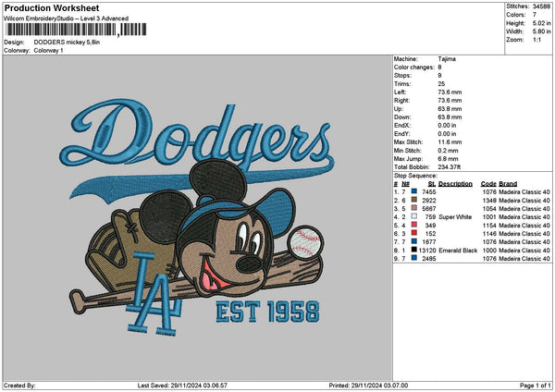Select design name DODGERS mickey 5,8in
The width and height of the screenshot is (555, 392).
(x=67, y=43)
